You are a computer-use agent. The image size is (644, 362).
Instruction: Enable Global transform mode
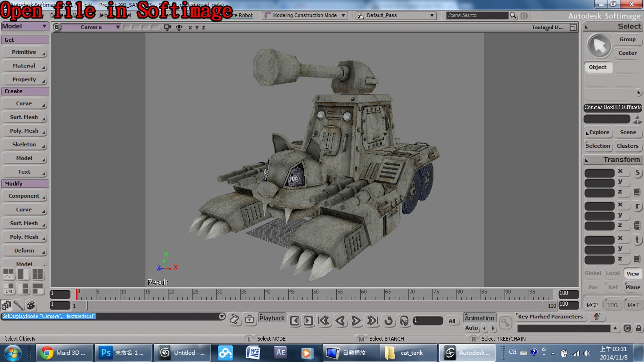click(593, 273)
